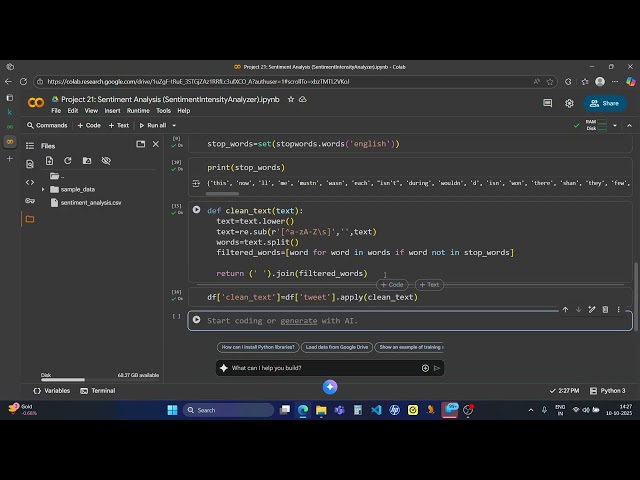Collapse the header with the chevron up
Image resolution: width=640 pixels, height=480 pixels.
[x=629, y=126]
